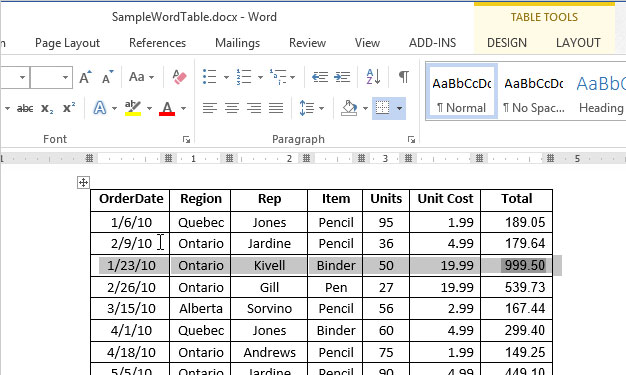Image resolution: width=626 pixels, height=375 pixels.
Task: Click the horizontal ruler at 1 inch
Action: tap(193, 159)
